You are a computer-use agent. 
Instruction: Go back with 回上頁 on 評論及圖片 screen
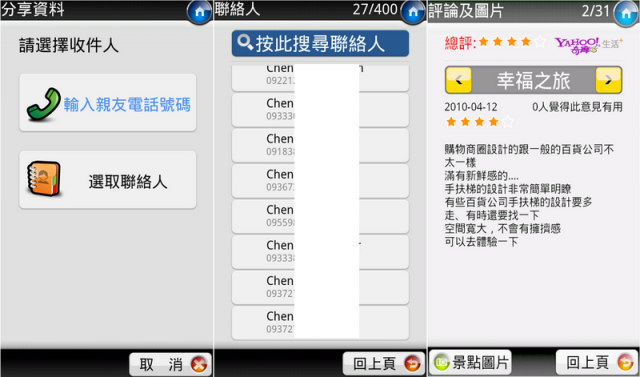597,362
